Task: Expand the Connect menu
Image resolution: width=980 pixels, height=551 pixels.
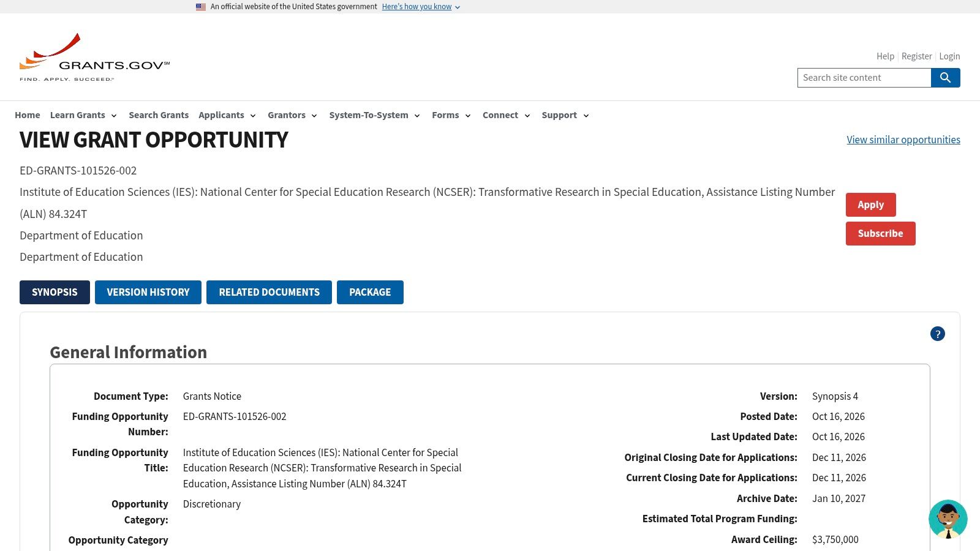Action: [507, 115]
